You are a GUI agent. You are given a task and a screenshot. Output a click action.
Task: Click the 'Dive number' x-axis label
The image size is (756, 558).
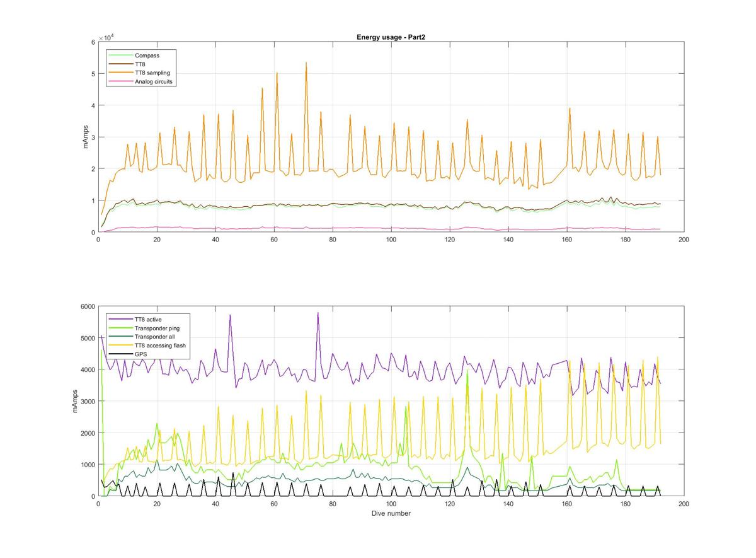point(391,513)
